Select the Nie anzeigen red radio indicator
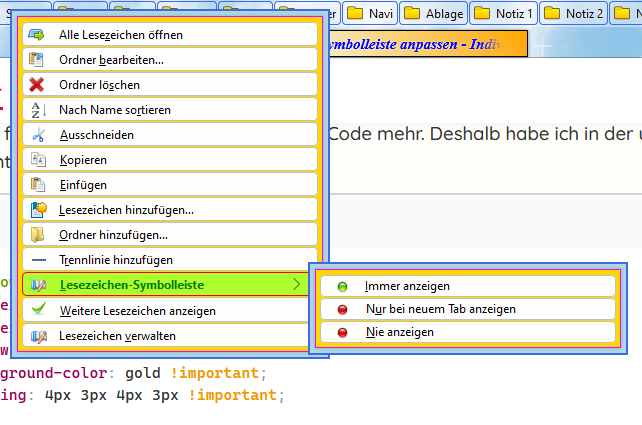642x425 pixels. [x=342, y=332]
